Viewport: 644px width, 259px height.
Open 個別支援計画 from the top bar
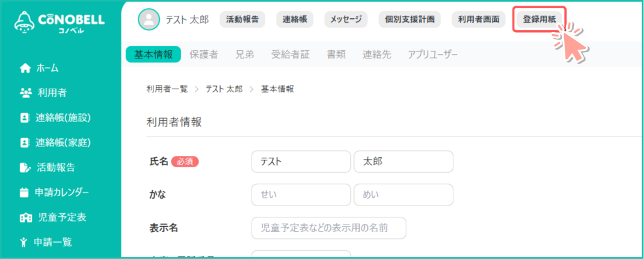coord(409,19)
